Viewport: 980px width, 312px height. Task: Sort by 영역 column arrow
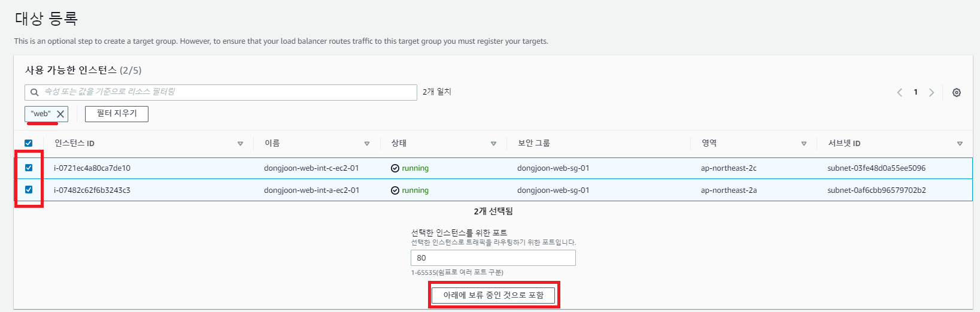pos(803,144)
